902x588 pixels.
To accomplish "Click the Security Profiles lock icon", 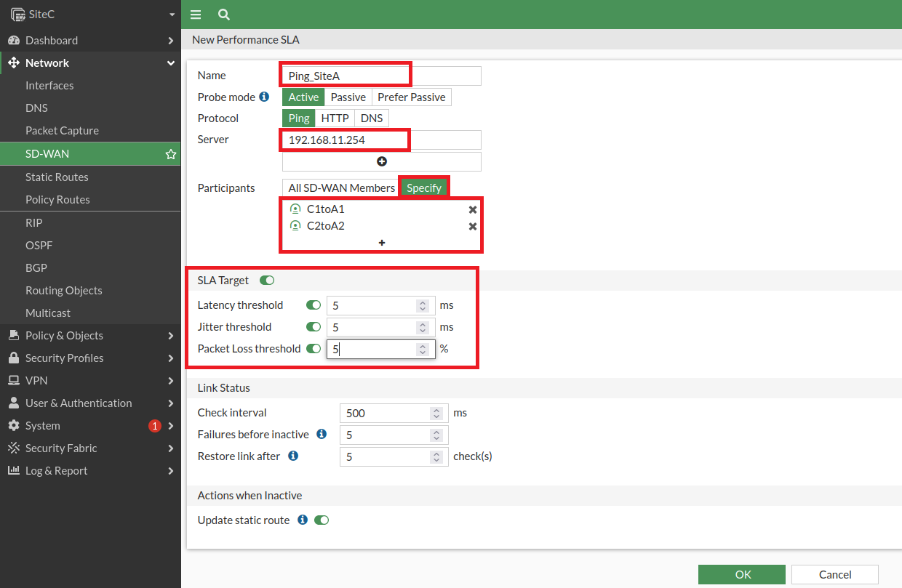I will [x=13, y=358].
